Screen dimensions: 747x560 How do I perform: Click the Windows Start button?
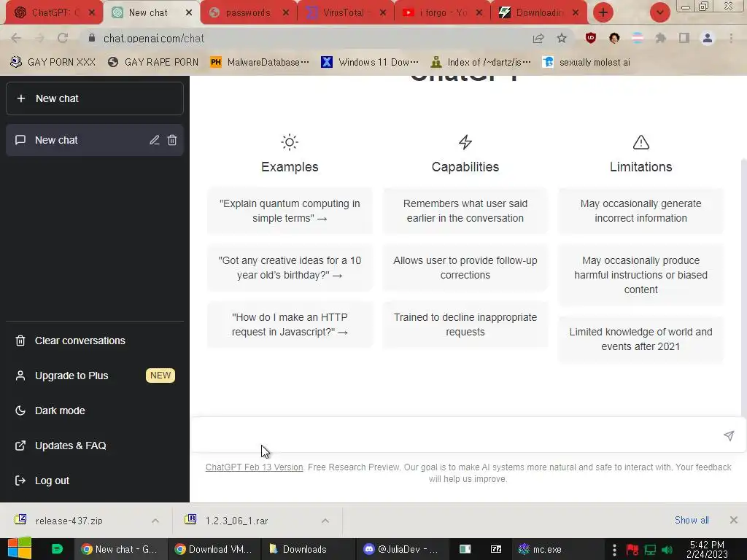[20, 549]
